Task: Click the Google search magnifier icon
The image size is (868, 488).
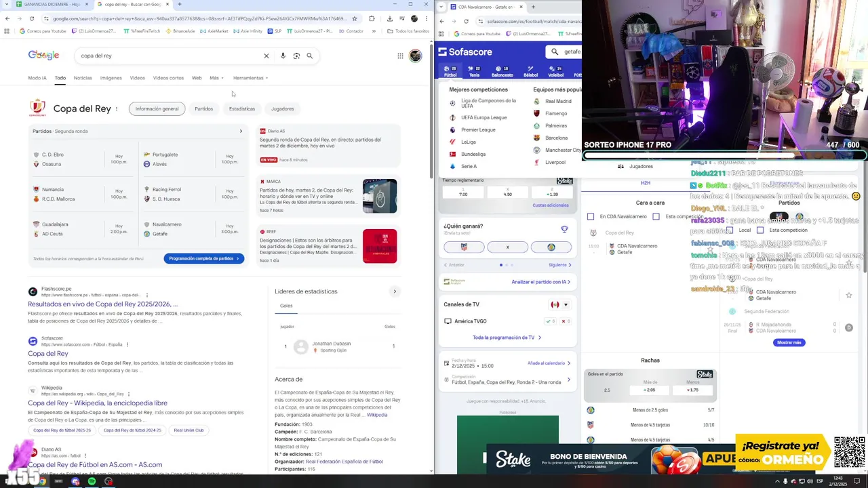Action: click(x=310, y=56)
